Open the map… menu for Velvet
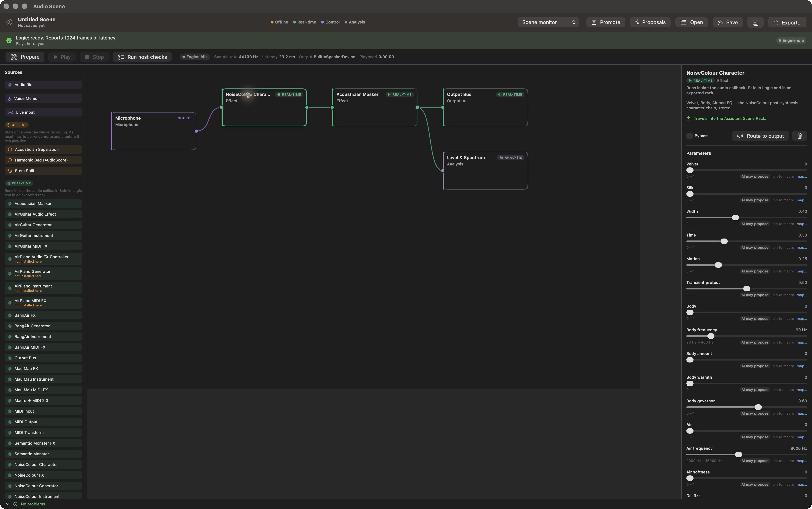812x509 pixels. click(802, 177)
